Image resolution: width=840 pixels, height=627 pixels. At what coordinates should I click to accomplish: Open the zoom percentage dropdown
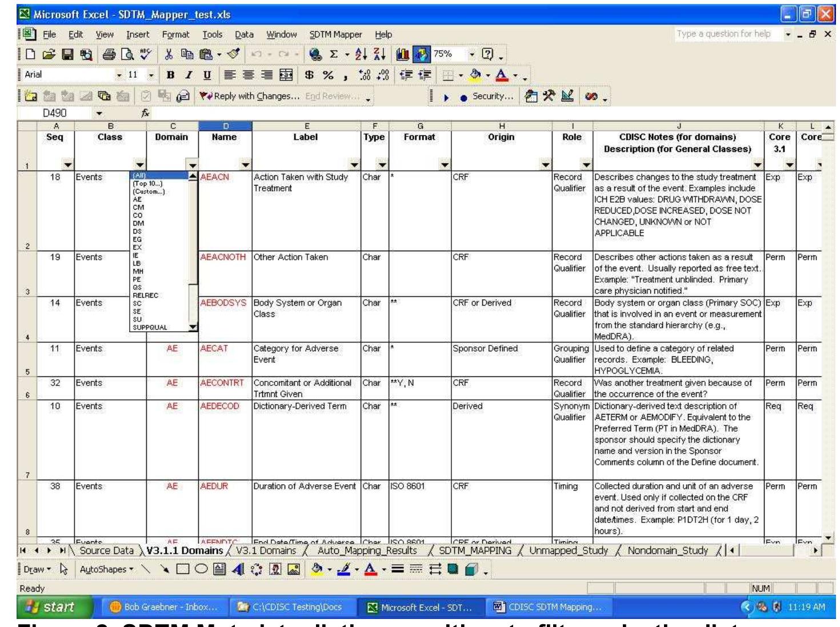(472, 54)
